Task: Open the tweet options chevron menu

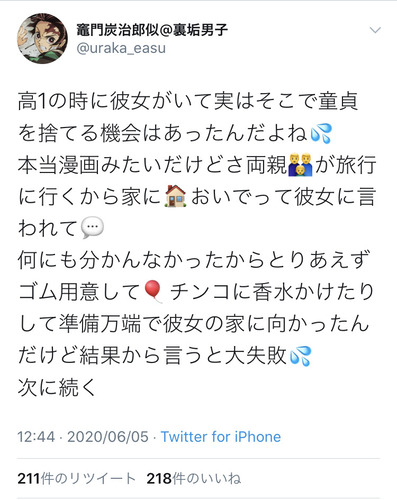Action: (x=375, y=30)
